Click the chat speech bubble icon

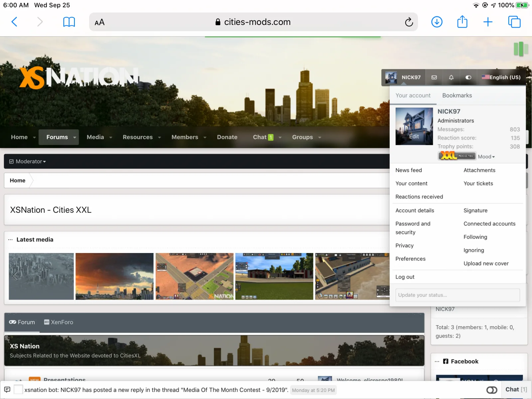click(x=7, y=390)
